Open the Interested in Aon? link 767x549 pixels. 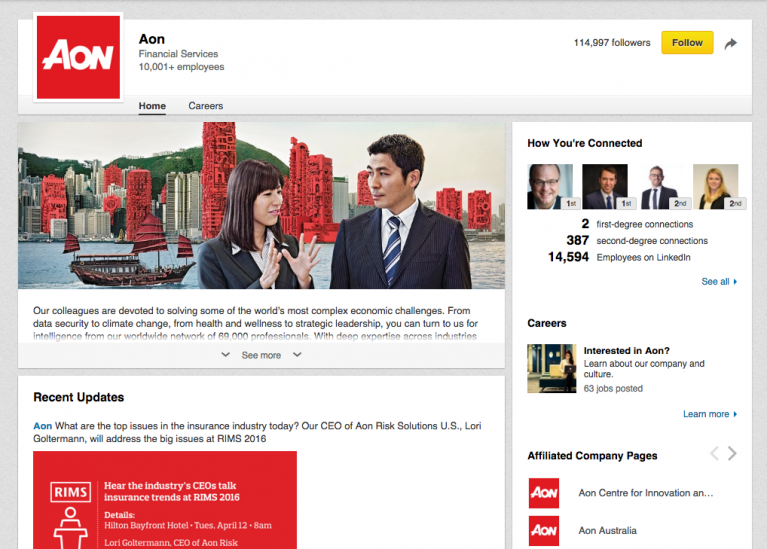click(626, 351)
